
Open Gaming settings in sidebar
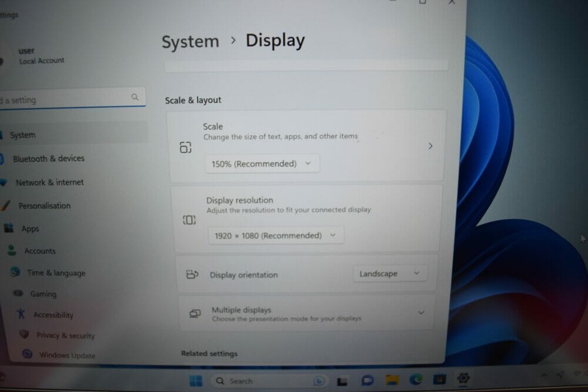[43, 294]
